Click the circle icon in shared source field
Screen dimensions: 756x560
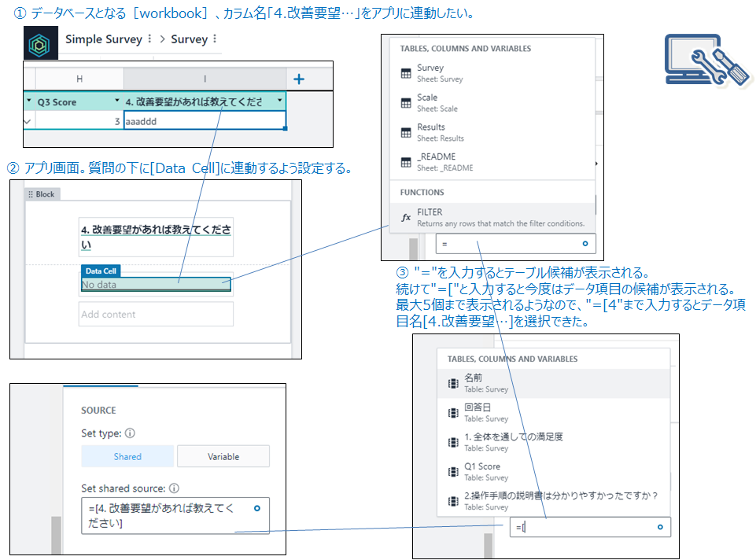point(257,508)
